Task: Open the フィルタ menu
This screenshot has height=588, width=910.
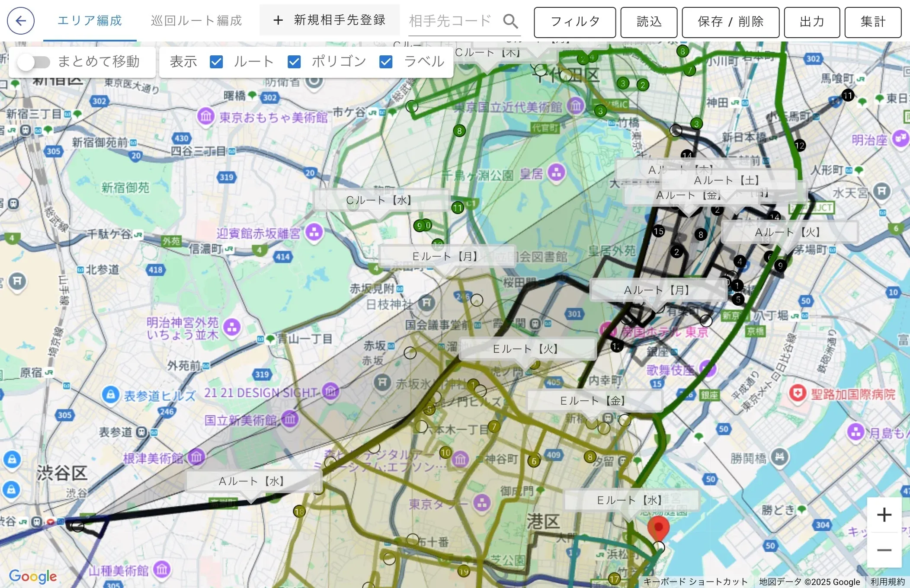Action: click(574, 22)
